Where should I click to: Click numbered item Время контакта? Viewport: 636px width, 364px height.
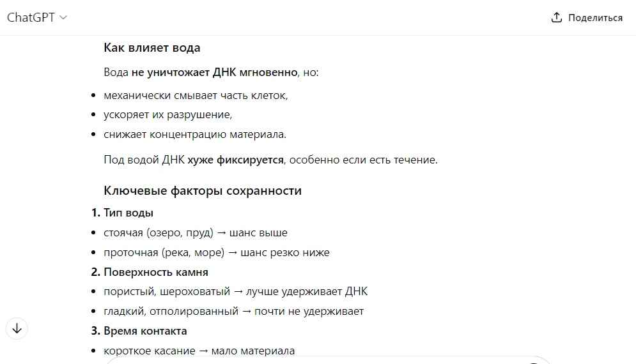click(145, 331)
